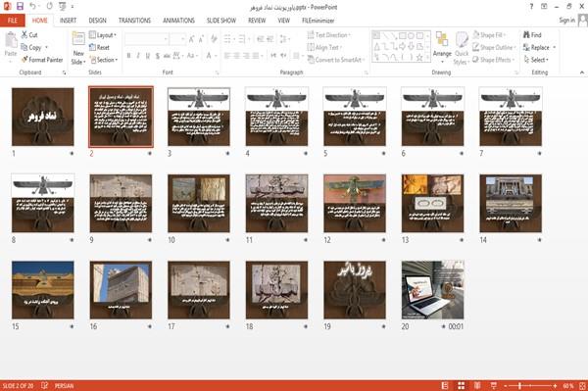Select slide 1 thumbnail

43,117
